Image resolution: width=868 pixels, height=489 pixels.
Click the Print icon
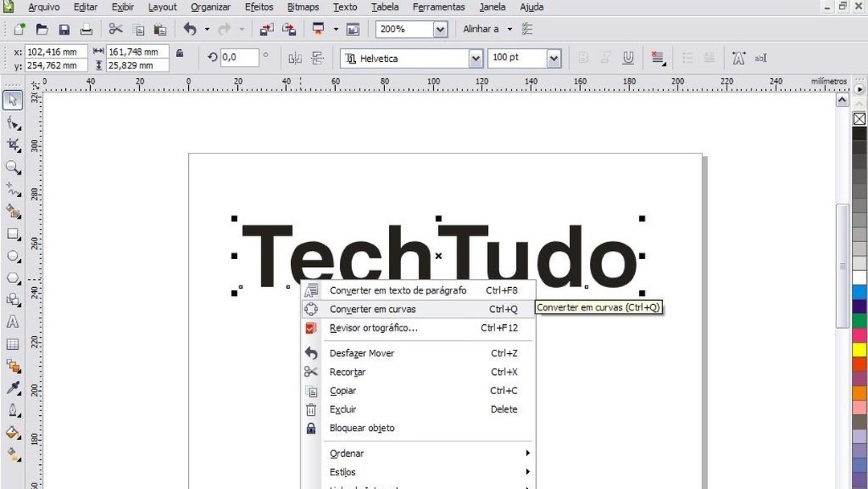click(x=87, y=29)
